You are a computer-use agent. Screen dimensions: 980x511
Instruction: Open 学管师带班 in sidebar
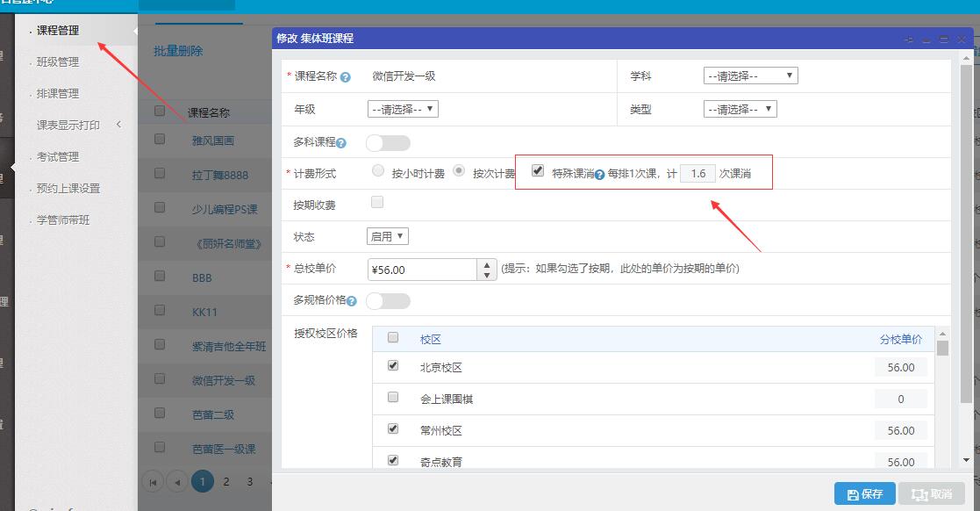click(63, 220)
